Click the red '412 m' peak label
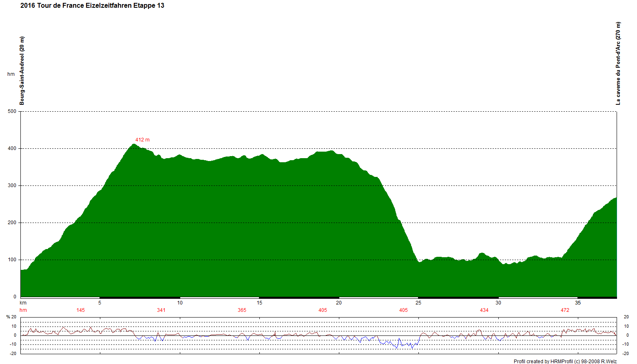The height and width of the screenshot is (364, 637). point(142,140)
